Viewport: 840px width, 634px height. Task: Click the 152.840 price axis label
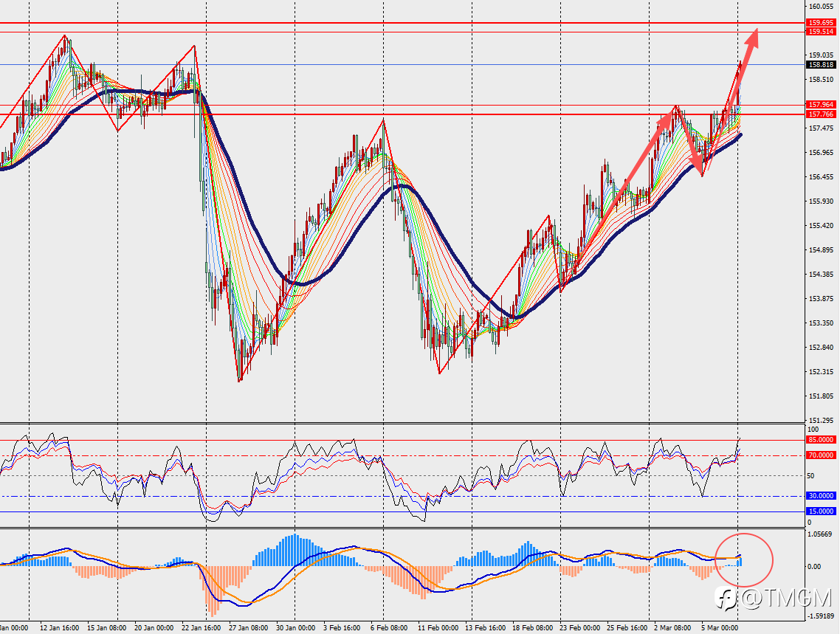tap(822, 348)
